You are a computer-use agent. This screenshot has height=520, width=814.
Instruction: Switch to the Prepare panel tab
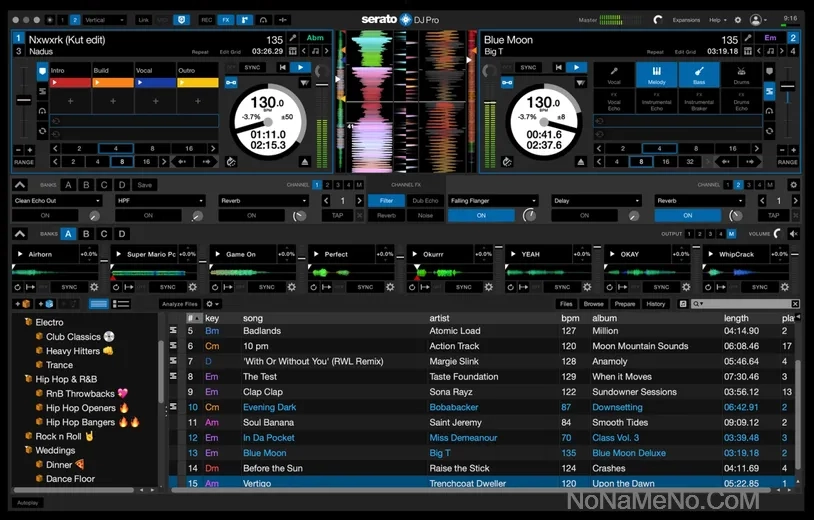(x=624, y=303)
